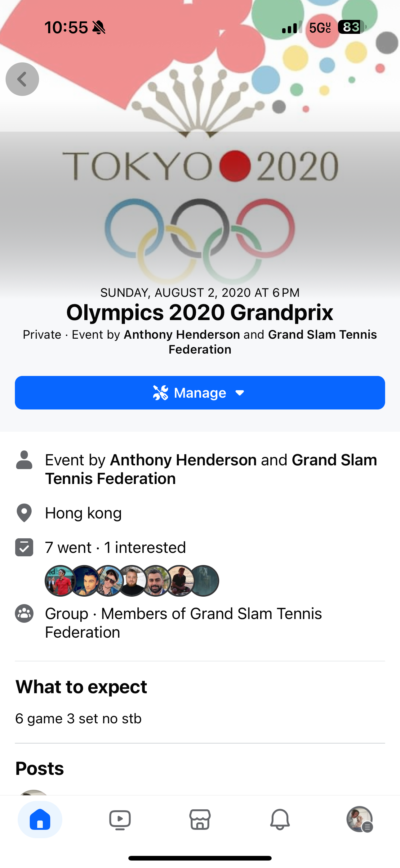The height and width of the screenshot is (868, 400).
Task: Tap the went checkmark icon
Action: pyautogui.click(x=24, y=547)
